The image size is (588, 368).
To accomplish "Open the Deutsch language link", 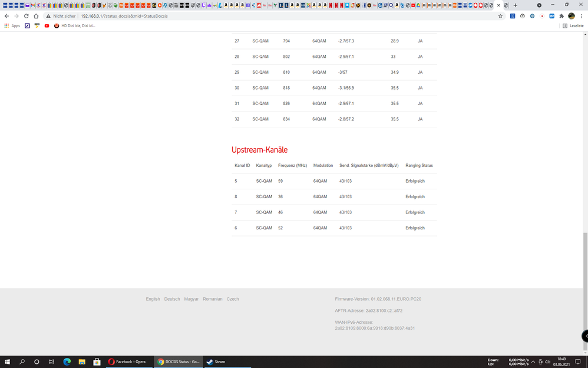I will coord(171,299).
